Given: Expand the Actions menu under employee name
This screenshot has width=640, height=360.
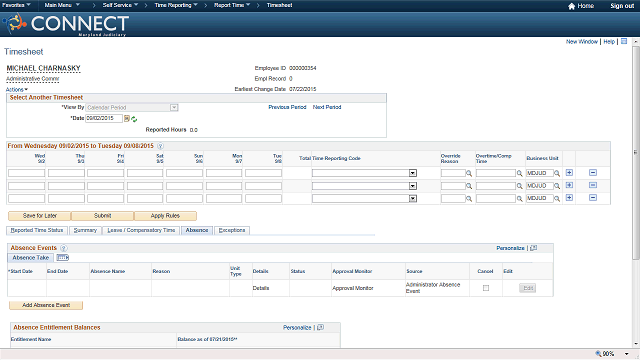Looking at the screenshot, I should pyautogui.click(x=17, y=89).
